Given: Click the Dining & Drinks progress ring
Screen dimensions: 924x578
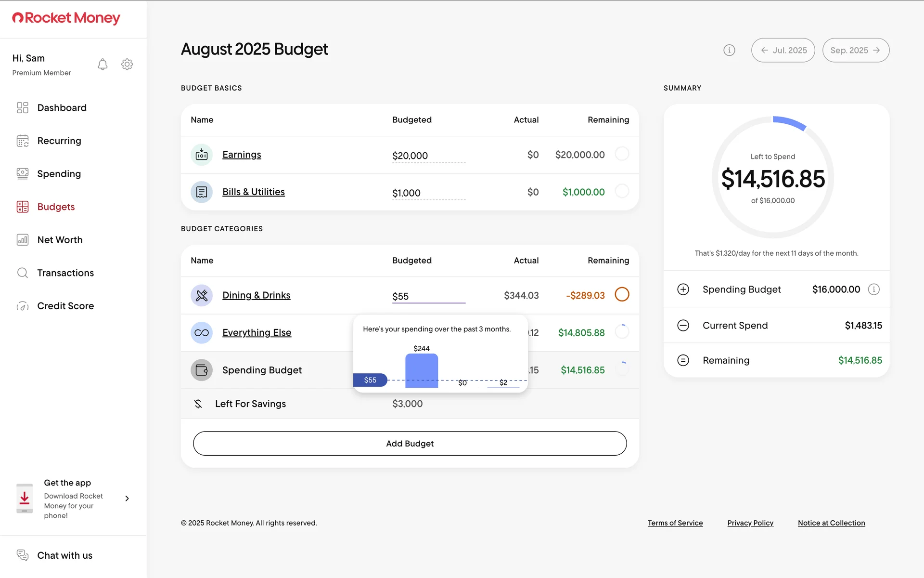Looking at the screenshot, I should [x=622, y=294].
